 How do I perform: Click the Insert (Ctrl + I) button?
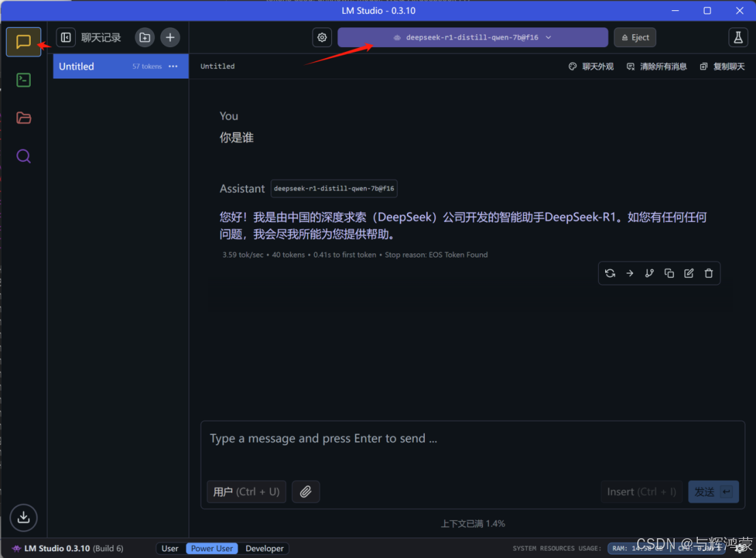[x=642, y=492]
